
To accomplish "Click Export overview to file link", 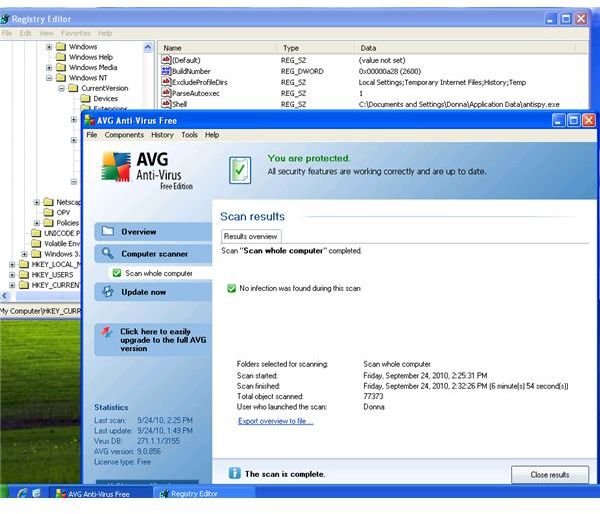I will coord(276,421).
